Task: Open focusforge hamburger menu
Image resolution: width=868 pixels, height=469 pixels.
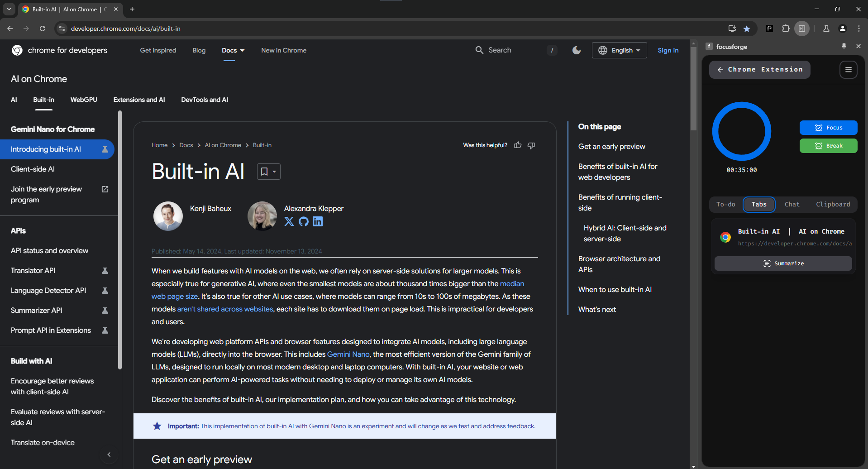Action: coord(849,70)
